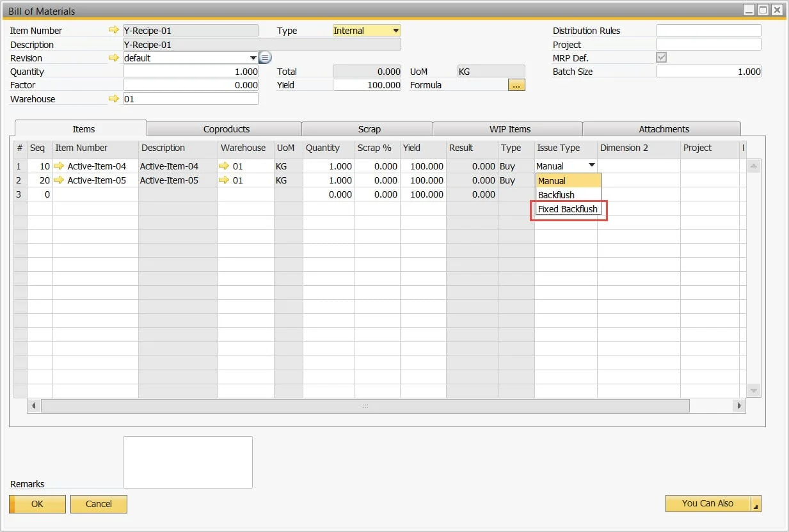Expand the Revision dropdown showing default
Screen dimensions: 789x532
253,58
